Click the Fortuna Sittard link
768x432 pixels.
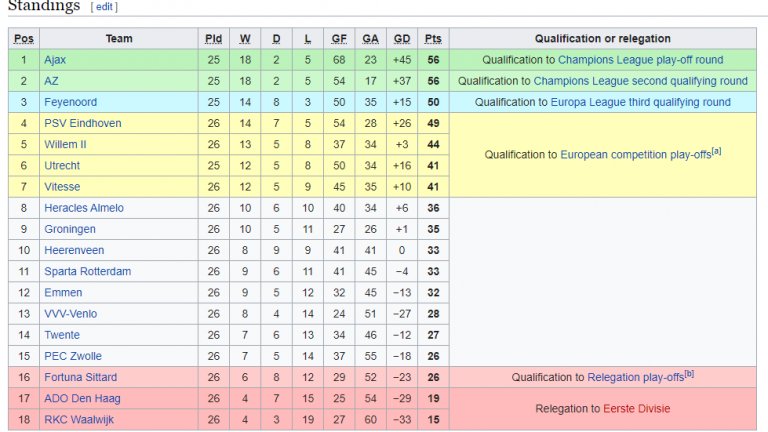(x=80, y=377)
